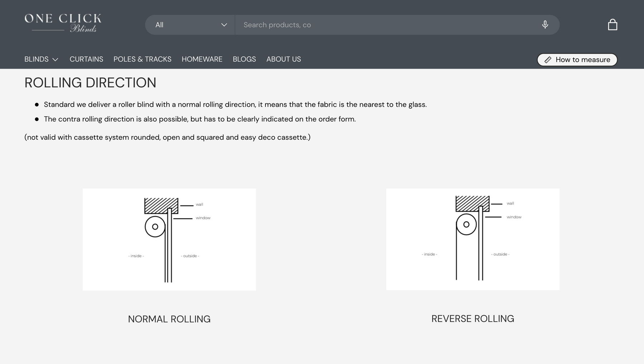This screenshot has height=364, width=644.
Task: Go to One Click Blinds logo homepage
Action: point(63,23)
